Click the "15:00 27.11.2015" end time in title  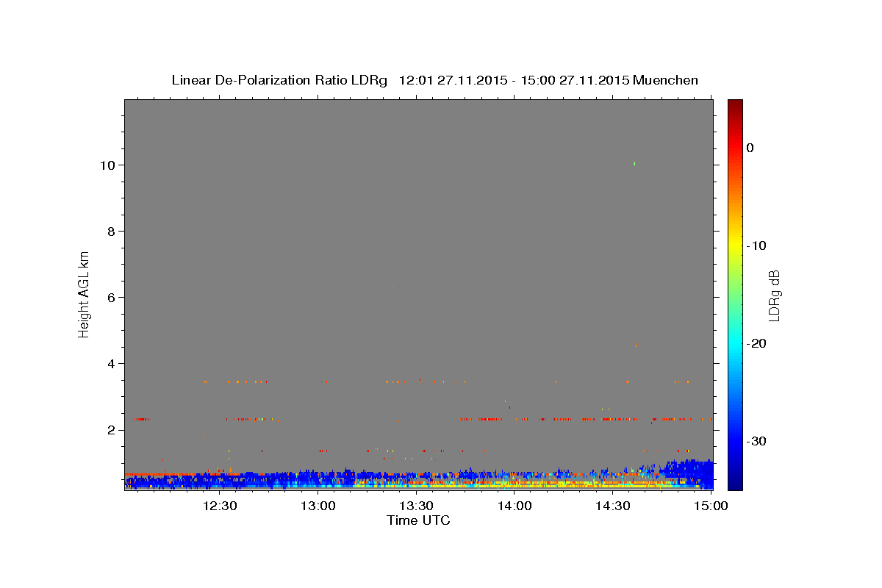point(574,80)
